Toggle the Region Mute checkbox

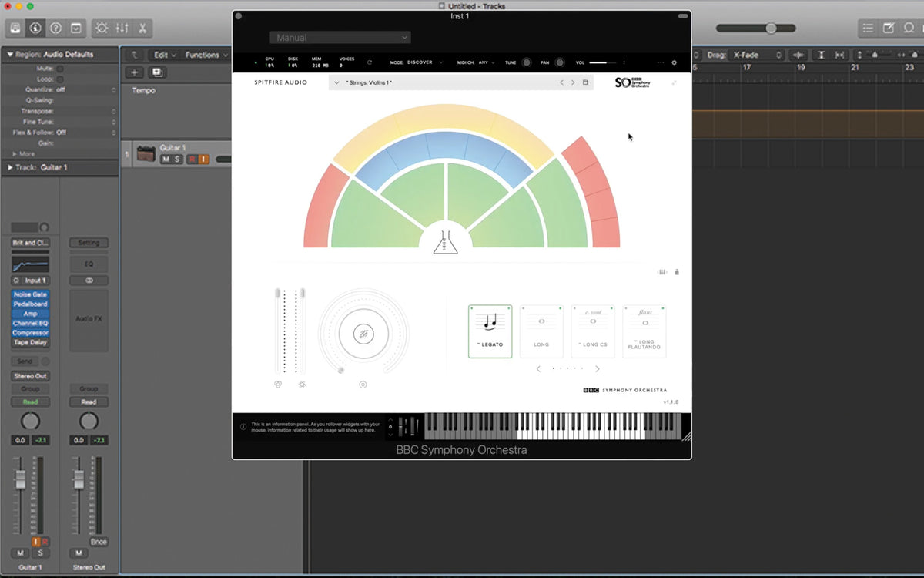tap(60, 69)
